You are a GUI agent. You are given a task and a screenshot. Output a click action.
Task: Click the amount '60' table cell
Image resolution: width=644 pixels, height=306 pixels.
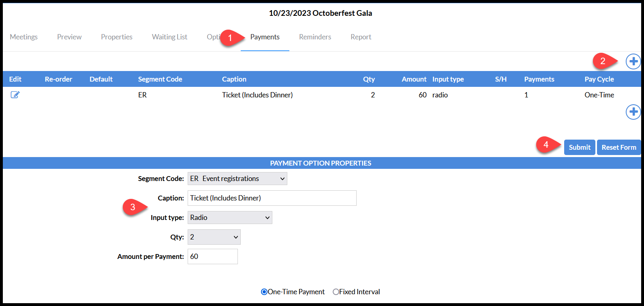tap(423, 95)
